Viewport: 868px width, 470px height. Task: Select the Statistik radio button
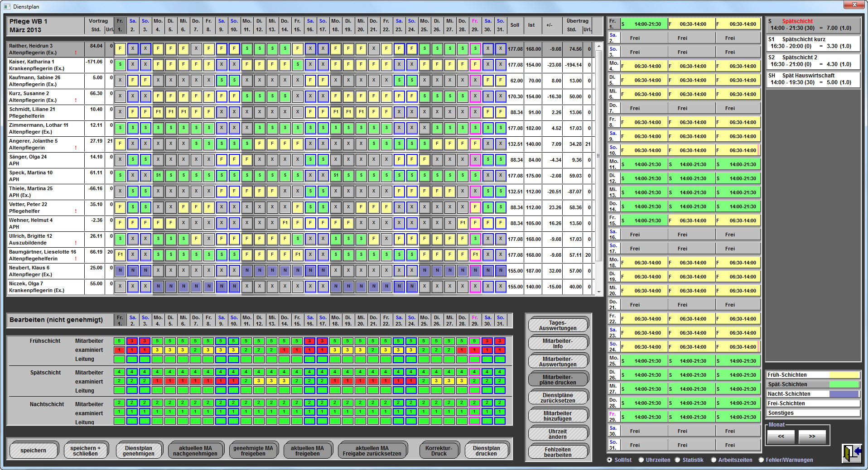[678, 460]
